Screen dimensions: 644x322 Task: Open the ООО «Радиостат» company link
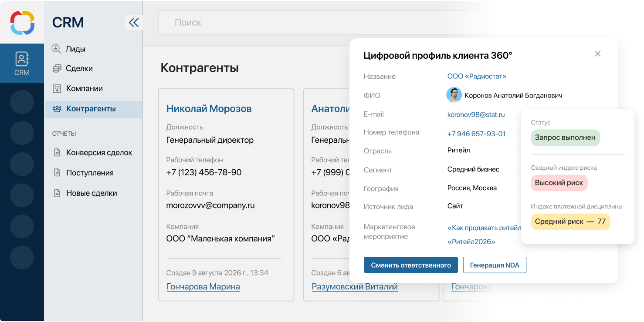point(477,76)
